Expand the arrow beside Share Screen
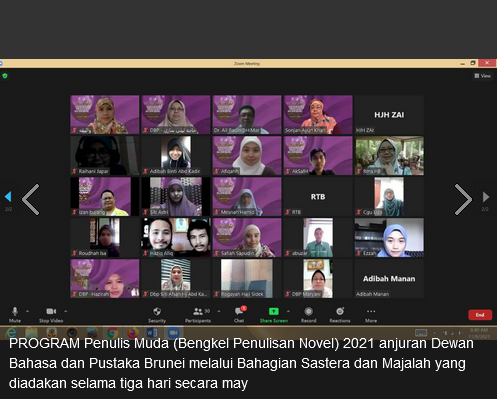498x399 pixels. pos(288,311)
